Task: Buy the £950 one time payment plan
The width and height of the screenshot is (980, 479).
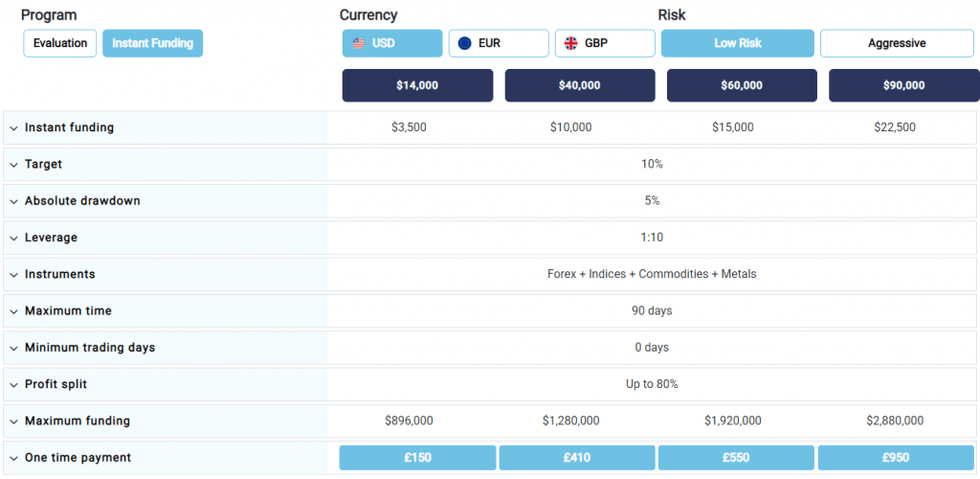Action: [896, 458]
